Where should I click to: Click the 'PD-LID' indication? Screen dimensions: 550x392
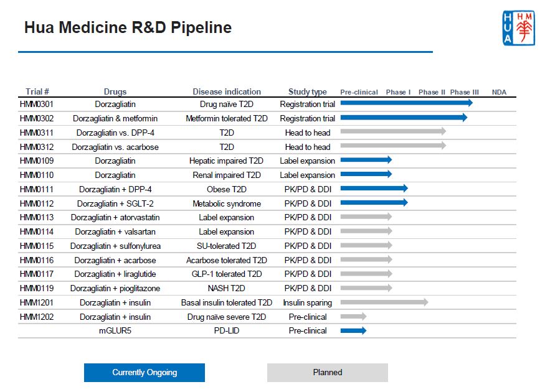(227, 330)
